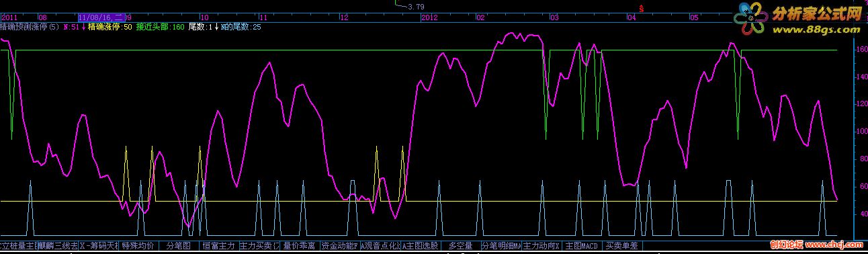868x254 pixels.
Task: Open the www.88gs.com website link
Action: pyautogui.click(x=816, y=30)
